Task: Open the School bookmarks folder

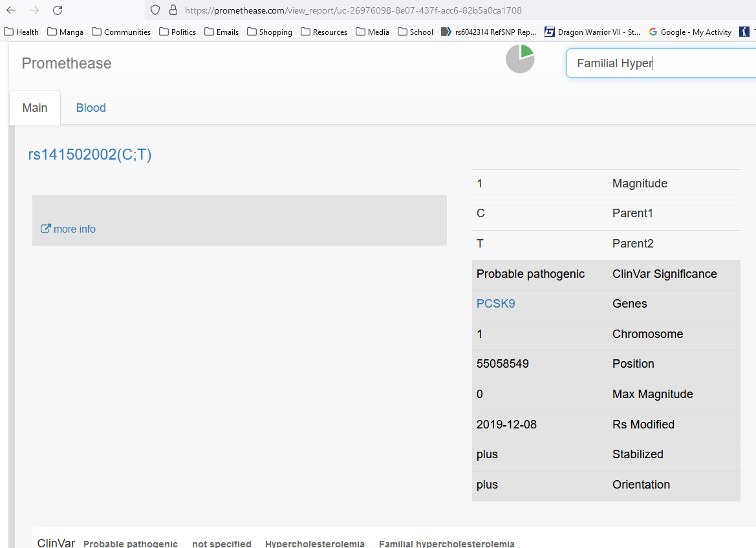Action: click(415, 32)
